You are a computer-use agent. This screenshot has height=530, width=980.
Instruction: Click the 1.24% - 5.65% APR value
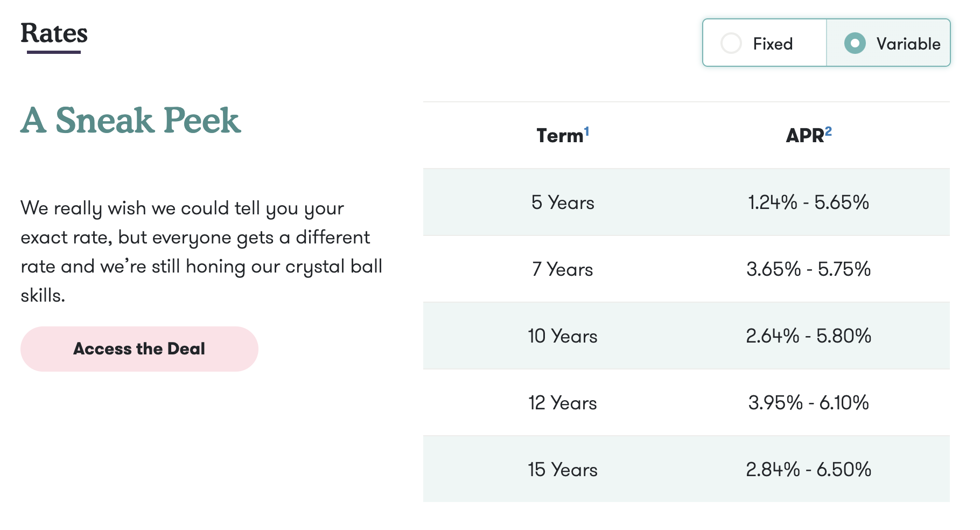808,203
